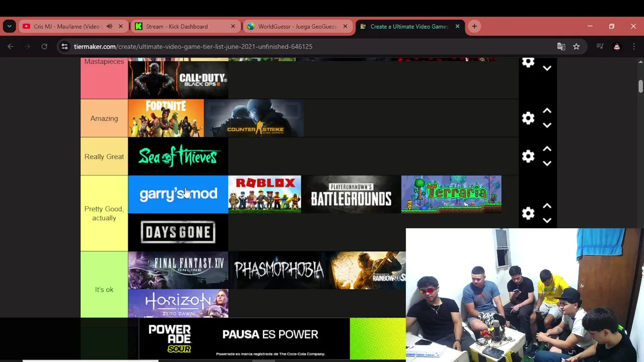Select the Counter Strike game tile
Viewport: 644px width, 362px height.
tap(254, 118)
